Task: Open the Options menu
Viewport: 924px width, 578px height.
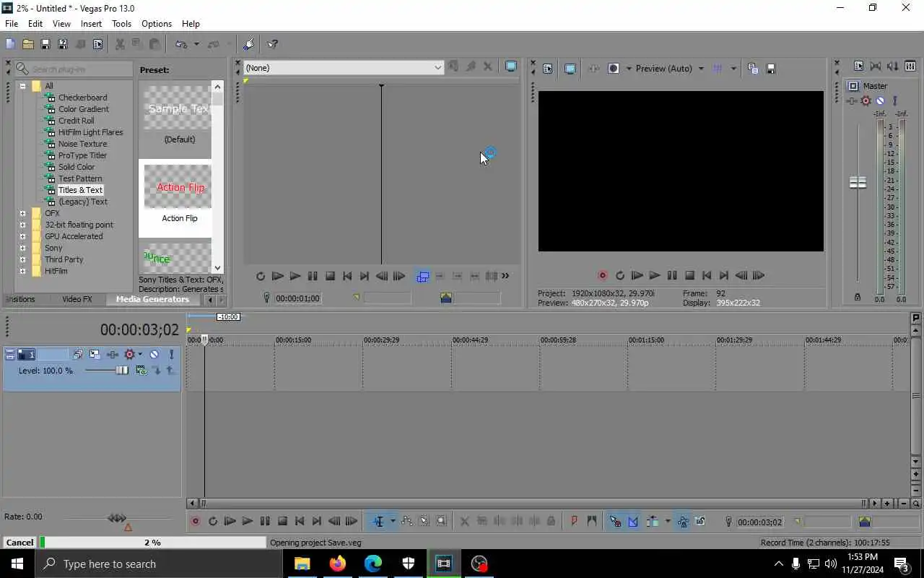Action: (157, 24)
